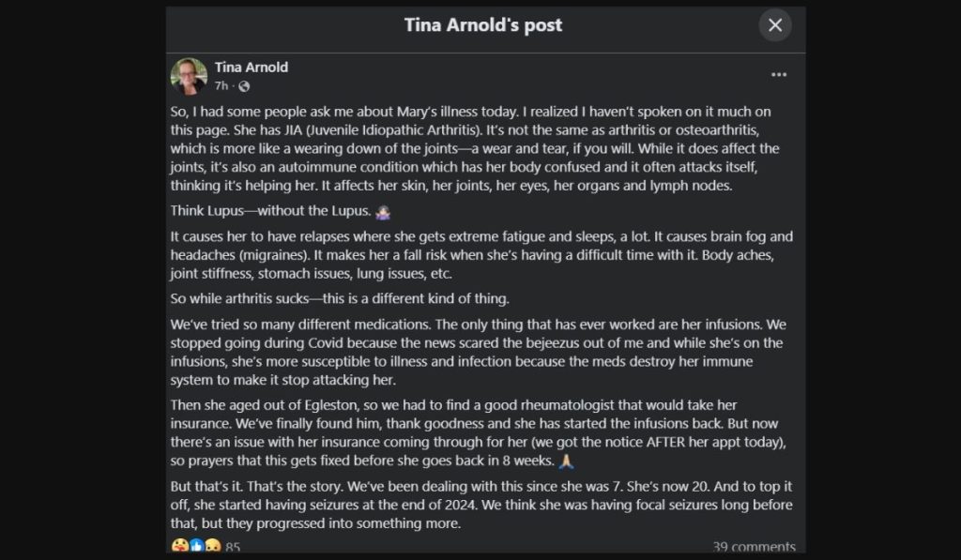Click the globe public audience icon

click(244, 86)
